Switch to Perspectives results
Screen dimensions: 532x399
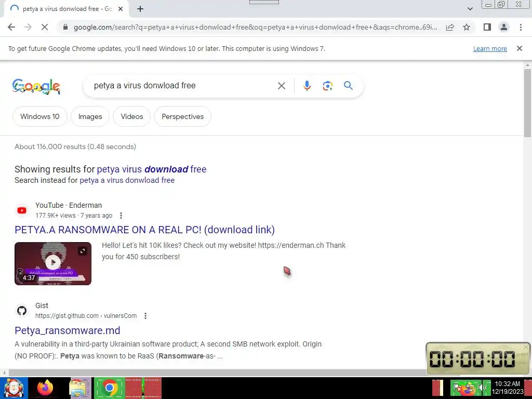click(x=182, y=116)
